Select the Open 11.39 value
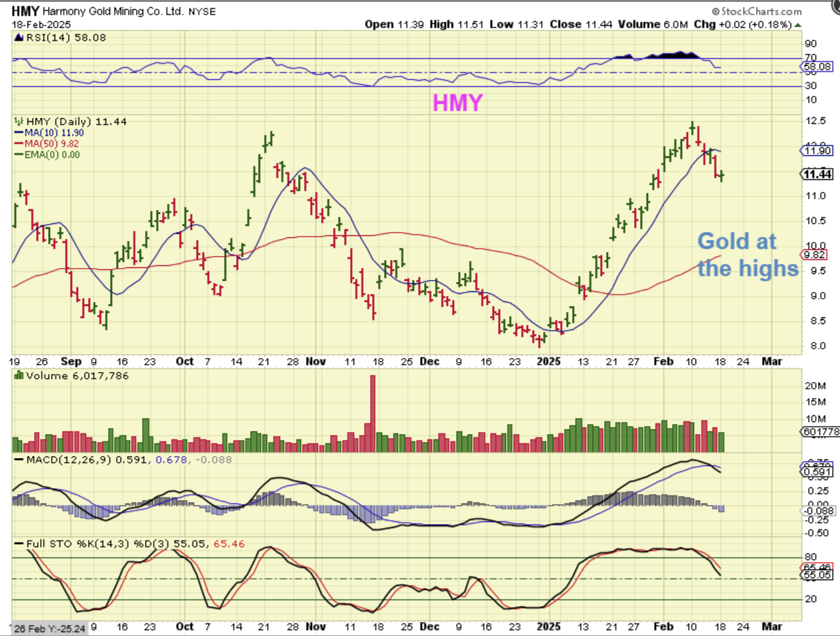 pyautogui.click(x=395, y=24)
